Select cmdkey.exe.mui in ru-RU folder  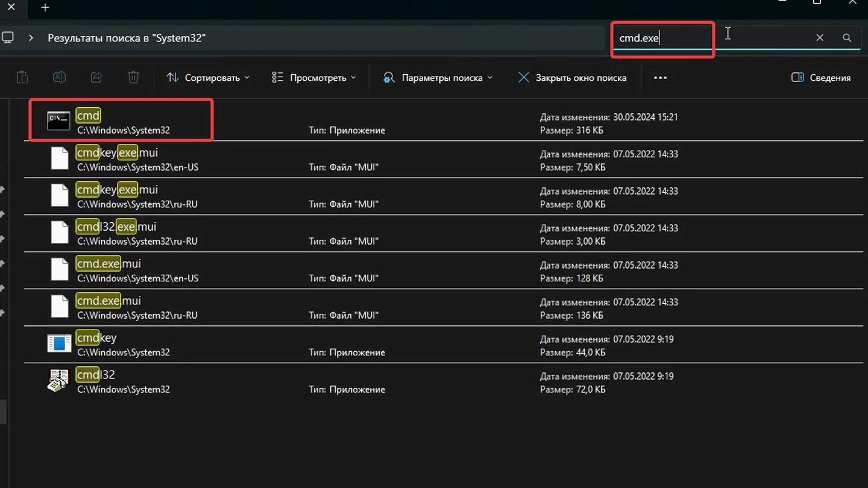click(118, 190)
